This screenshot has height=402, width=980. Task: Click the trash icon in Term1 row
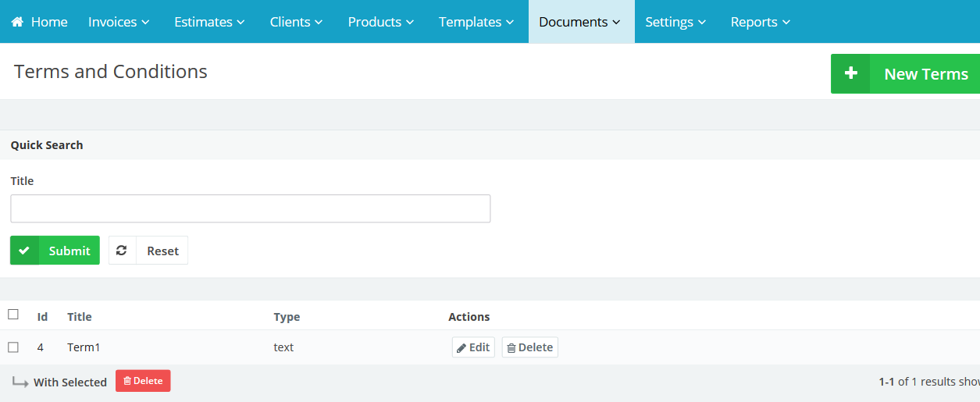coord(511,348)
